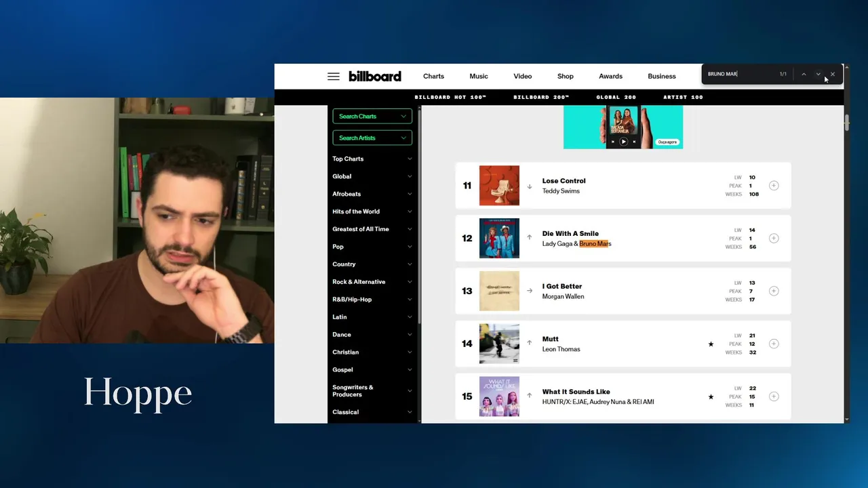Open What It Sounds Like cover art
Screen dimensions: 868x488
click(499, 396)
